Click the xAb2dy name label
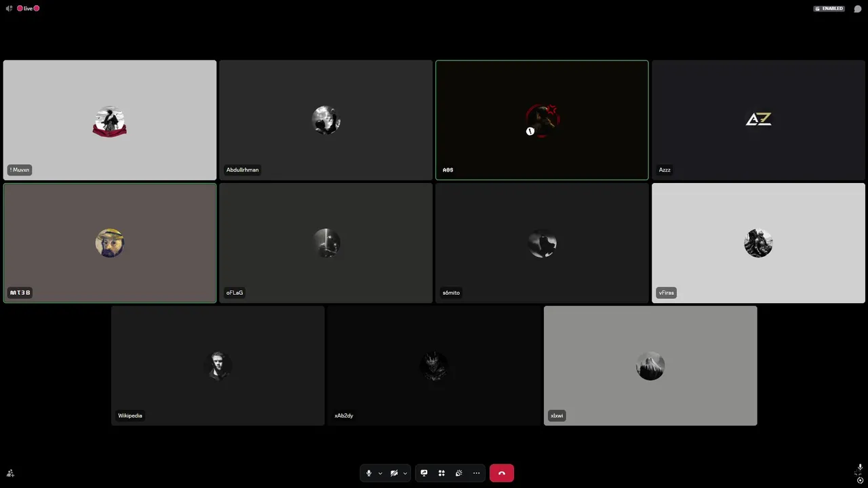Screen dimensions: 868x488 344,415
